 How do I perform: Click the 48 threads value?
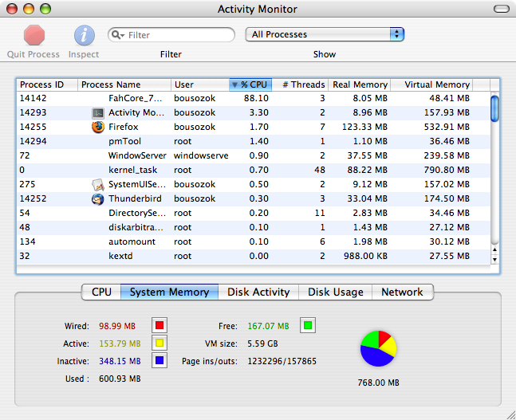(x=320, y=170)
